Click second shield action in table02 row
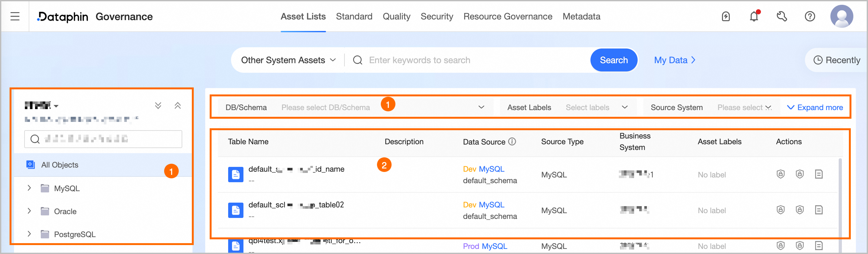This screenshot has width=868, height=254. pos(799,210)
